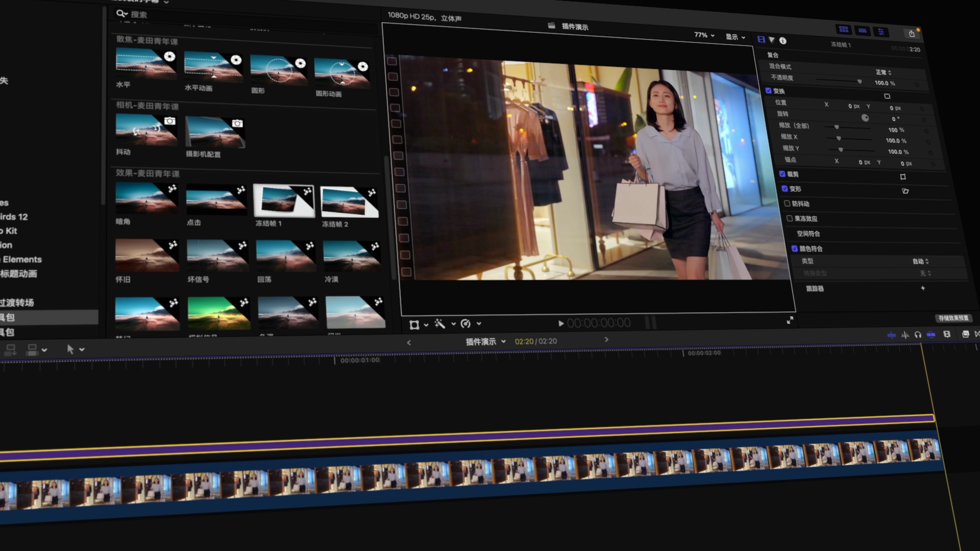Click the magic wand enhancement icon
Image resolution: width=980 pixels, height=551 pixels.
[439, 323]
